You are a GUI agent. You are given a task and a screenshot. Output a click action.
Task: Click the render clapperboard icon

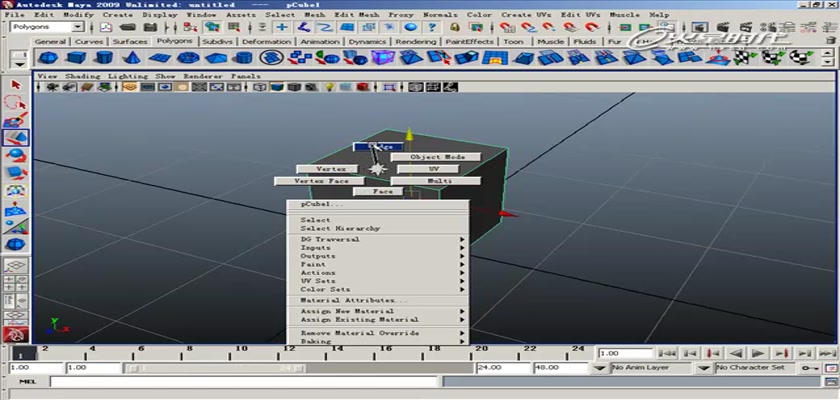pyautogui.click(x=723, y=27)
